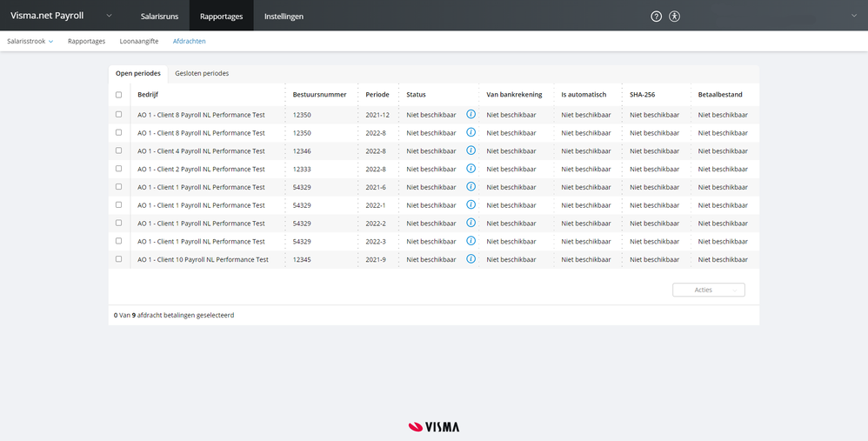Toggle the select-all checkbox in table header
The image size is (868, 441).
pyautogui.click(x=118, y=95)
